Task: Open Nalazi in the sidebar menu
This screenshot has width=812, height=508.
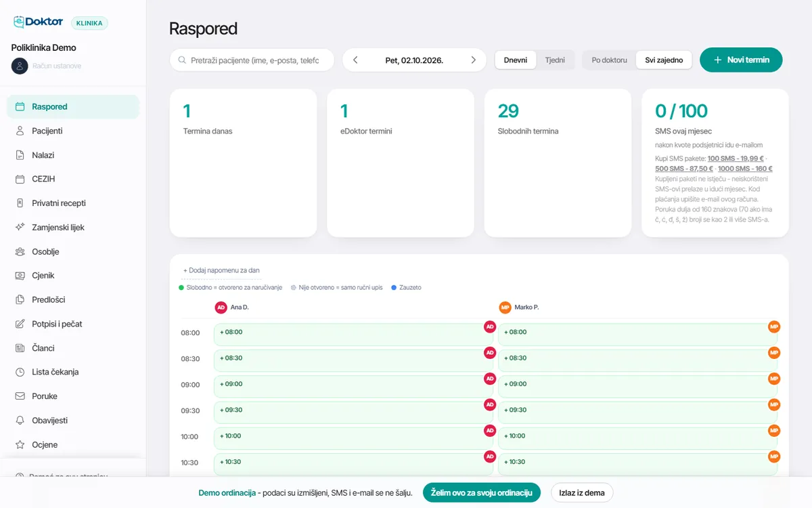Action: 73,155
